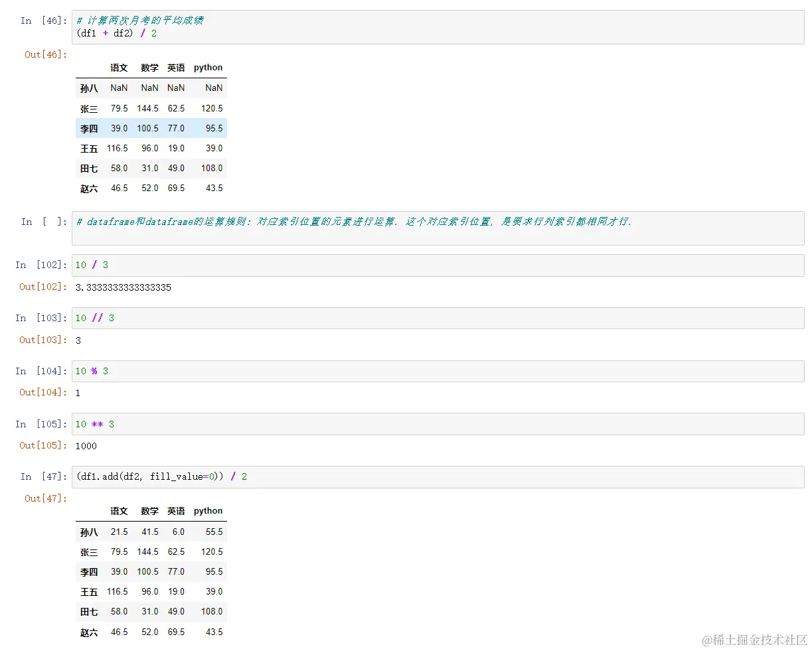Screen dimensions: 812x651
Task: Click the output value 1000
Action: click(86, 446)
